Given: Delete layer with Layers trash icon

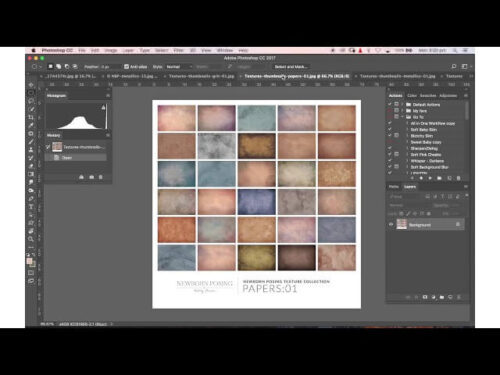Looking at the screenshot, I should [x=459, y=297].
